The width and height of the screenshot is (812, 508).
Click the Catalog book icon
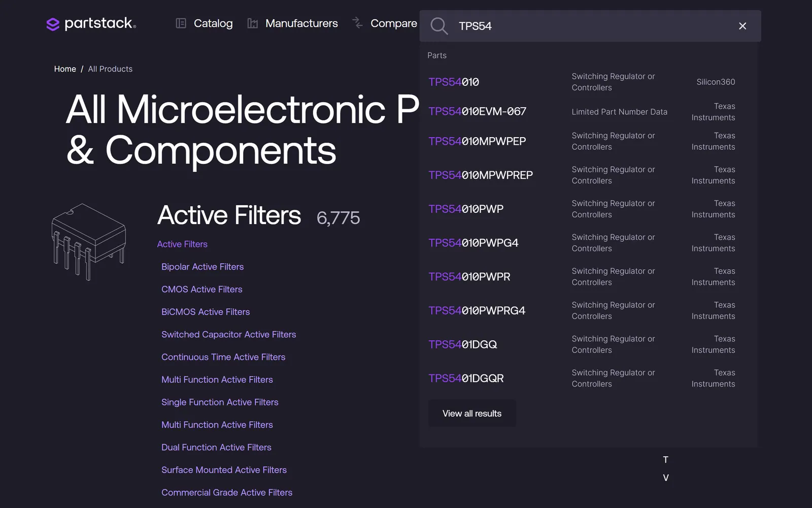pos(181,23)
